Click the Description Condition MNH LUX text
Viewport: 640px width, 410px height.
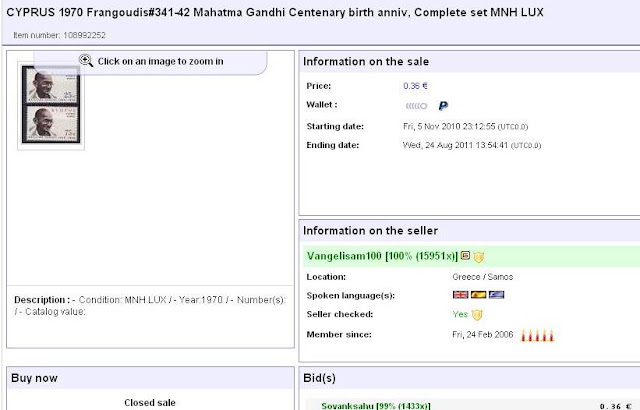pyautogui.click(x=150, y=306)
